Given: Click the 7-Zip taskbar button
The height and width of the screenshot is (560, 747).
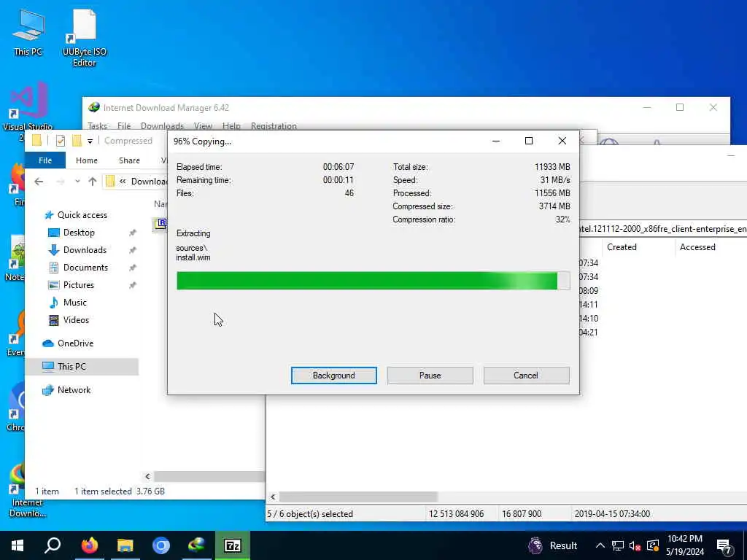Looking at the screenshot, I should pos(233,545).
